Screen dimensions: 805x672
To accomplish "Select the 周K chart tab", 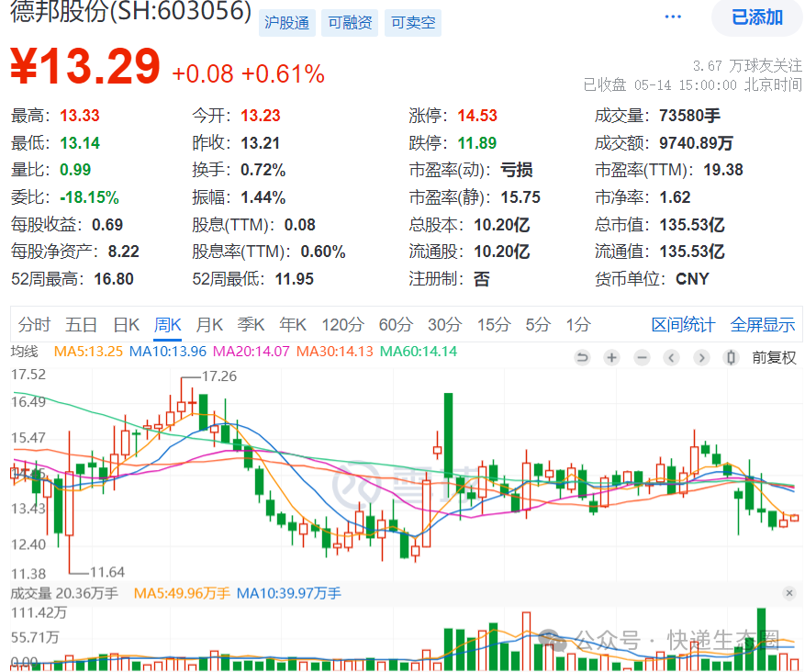I will click(x=167, y=324).
